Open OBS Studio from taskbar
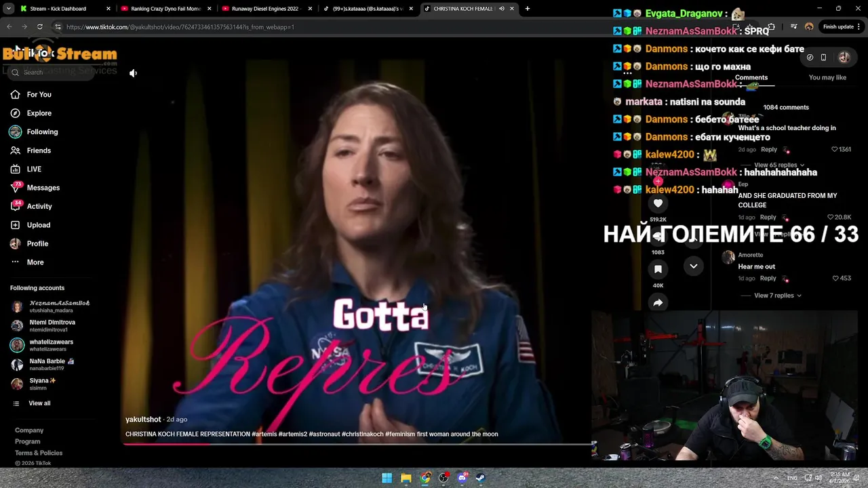 coord(443,478)
